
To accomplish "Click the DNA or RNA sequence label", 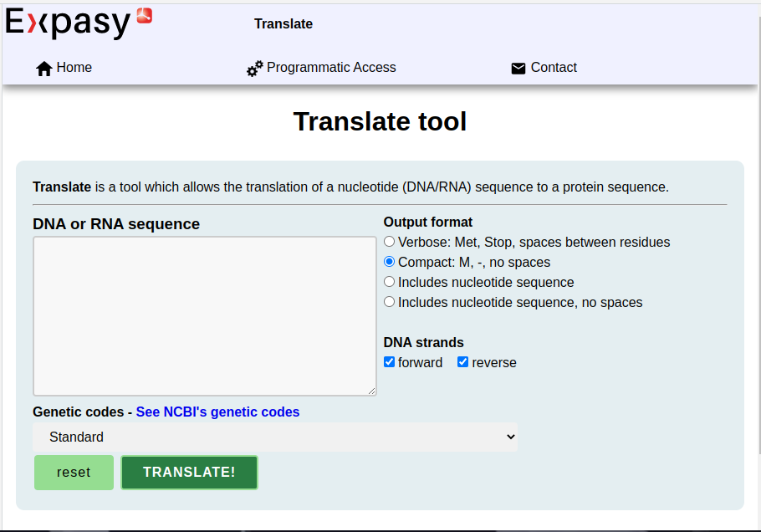I will pos(116,224).
